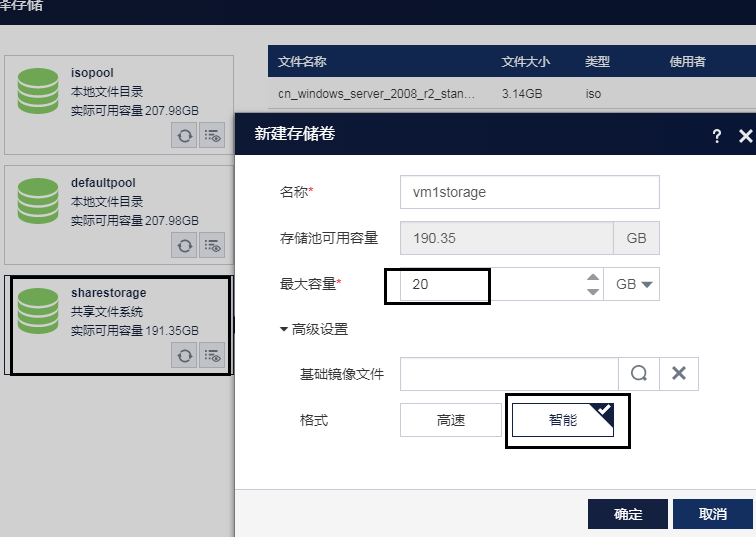Click the 基础镜像文件 input field
Image resolution: width=756 pixels, height=537 pixels.
(509, 374)
